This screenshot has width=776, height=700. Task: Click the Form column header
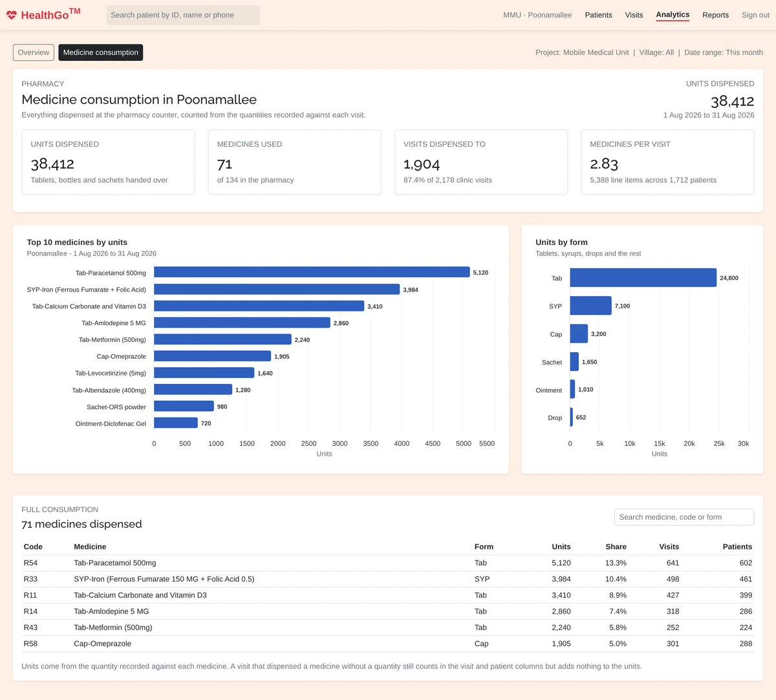click(484, 547)
